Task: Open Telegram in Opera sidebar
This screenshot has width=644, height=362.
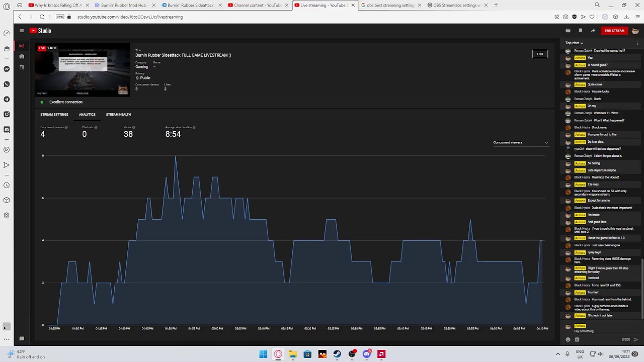Action: point(7,99)
